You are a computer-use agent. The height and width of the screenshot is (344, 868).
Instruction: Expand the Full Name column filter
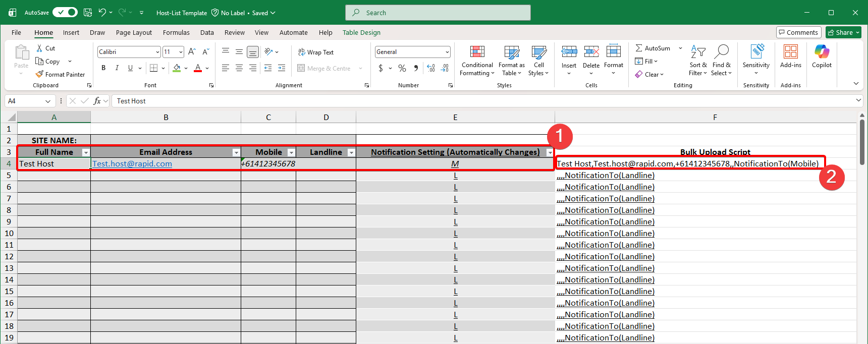[86, 152]
